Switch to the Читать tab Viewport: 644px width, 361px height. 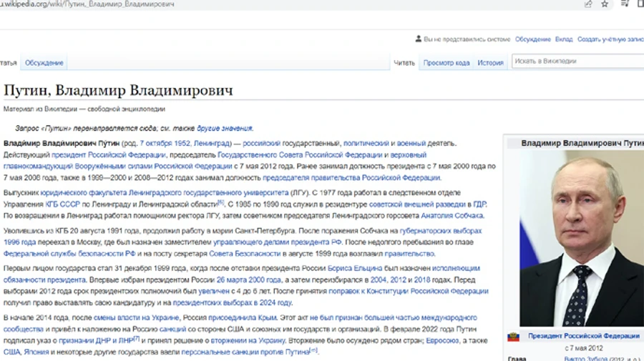tap(404, 63)
